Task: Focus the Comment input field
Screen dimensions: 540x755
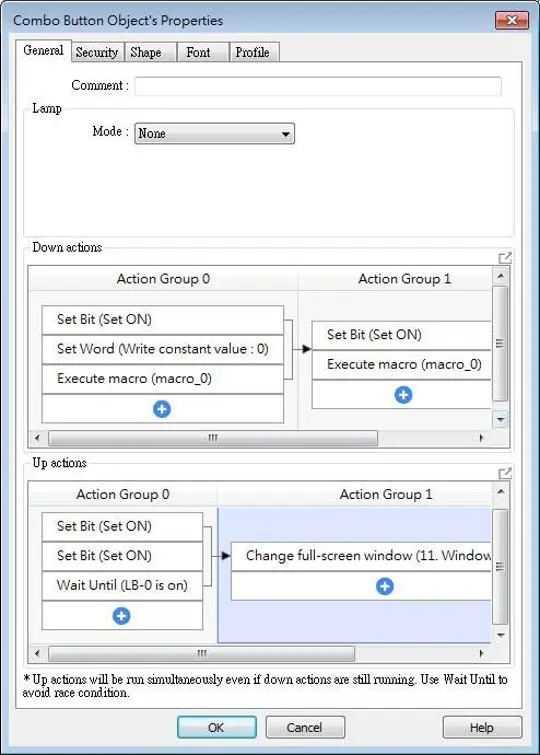Action: point(318,86)
